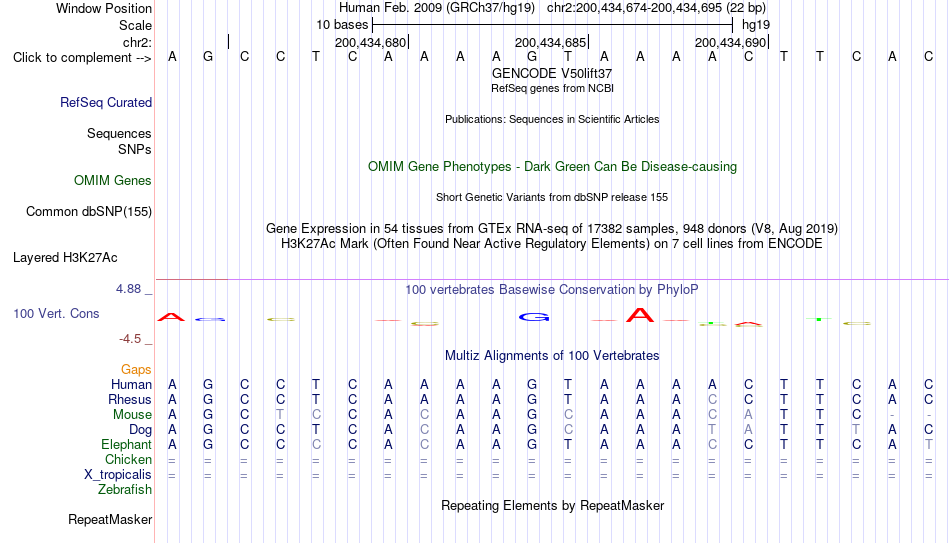Image resolution: width=950 pixels, height=543 pixels.
Task: Click the 200,434,685 position marker
Action: pos(550,42)
